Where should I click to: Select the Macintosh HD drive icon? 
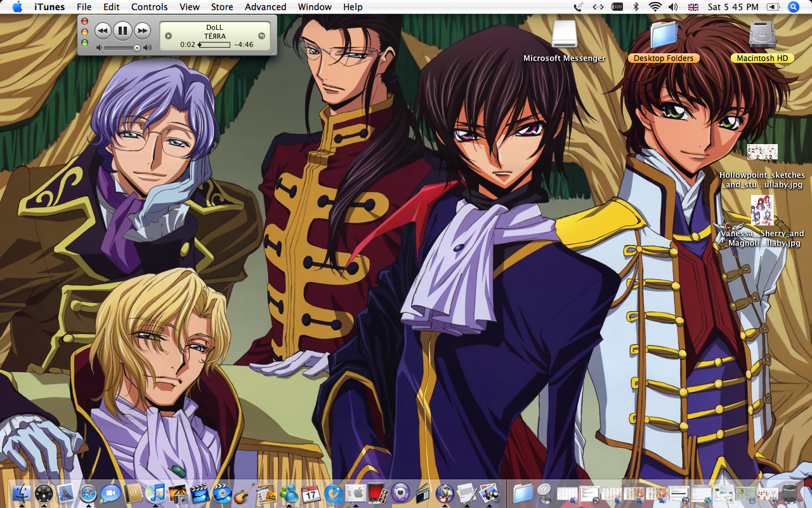tap(763, 34)
